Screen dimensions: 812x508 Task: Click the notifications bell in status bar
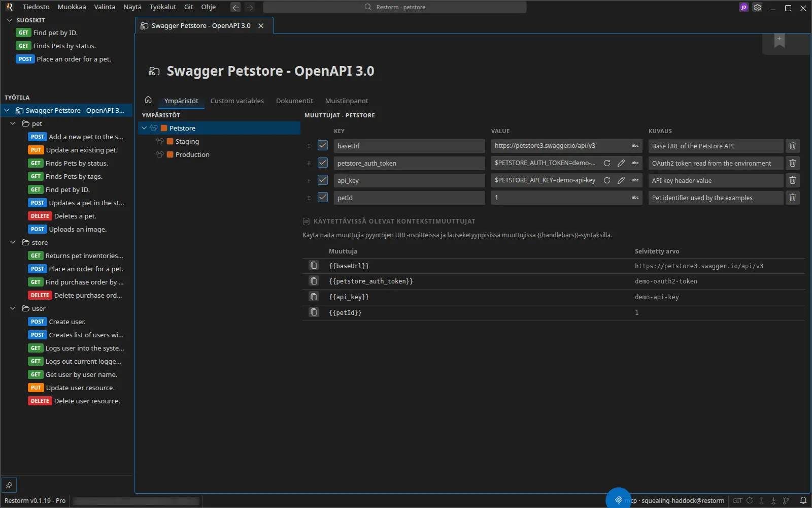click(x=803, y=500)
